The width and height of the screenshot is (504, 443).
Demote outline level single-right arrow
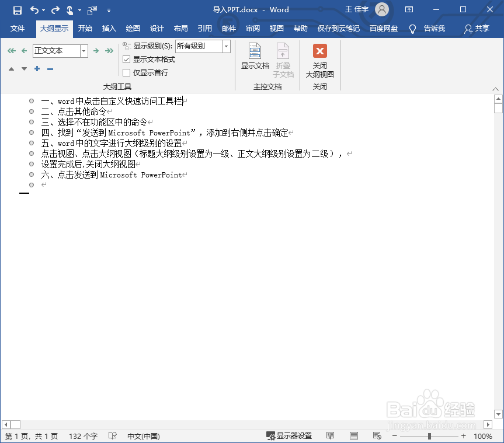tap(96, 51)
